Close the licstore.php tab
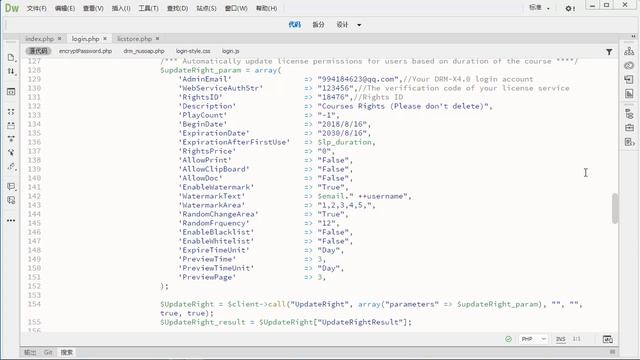This screenshot has height=360, width=640. pyautogui.click(x=158, y=38)
